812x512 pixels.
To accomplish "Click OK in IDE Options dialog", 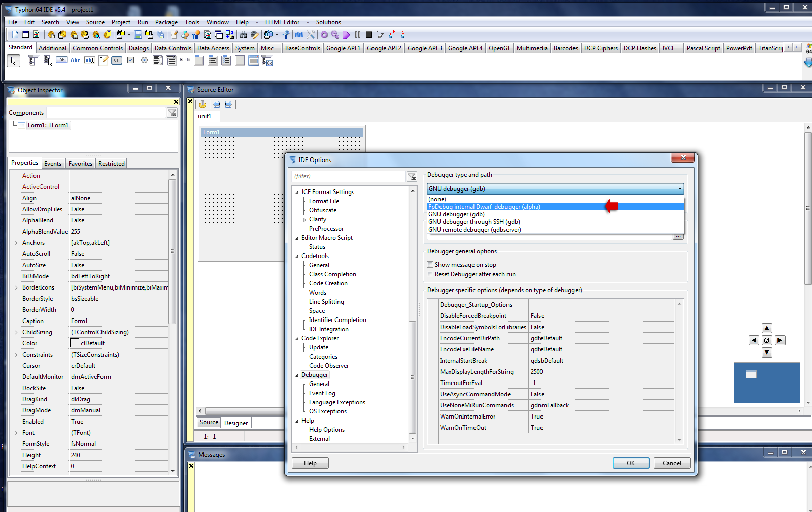I will point(631,463).
